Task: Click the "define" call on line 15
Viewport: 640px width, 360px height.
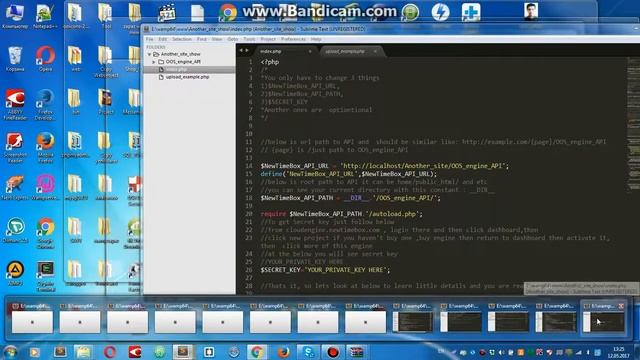Action: pos(271,174)
